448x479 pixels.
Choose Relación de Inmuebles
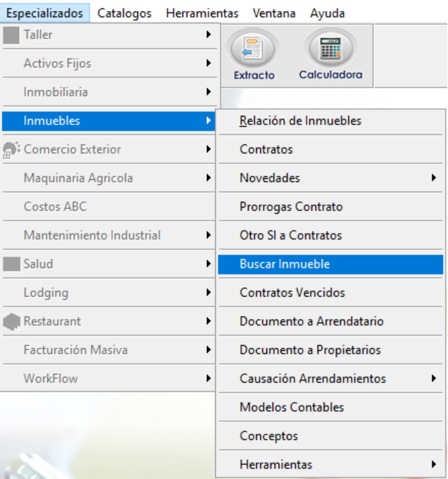[x=331, y=121]
